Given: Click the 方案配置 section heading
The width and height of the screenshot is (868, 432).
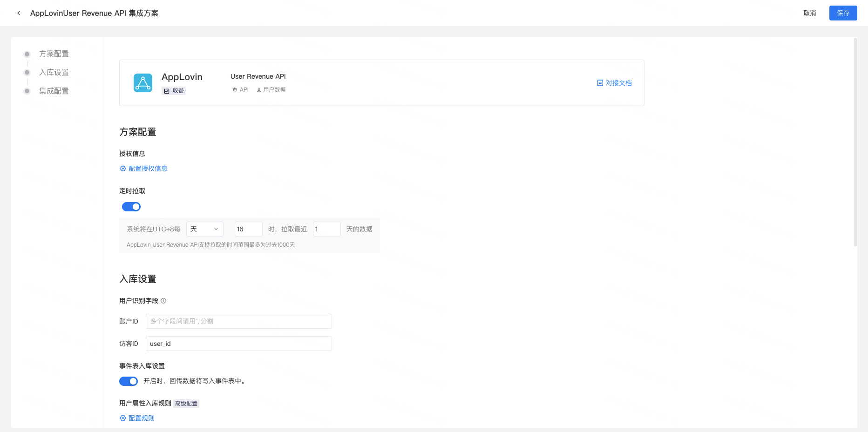Looking at the screenshot, I should click(138, 132).
